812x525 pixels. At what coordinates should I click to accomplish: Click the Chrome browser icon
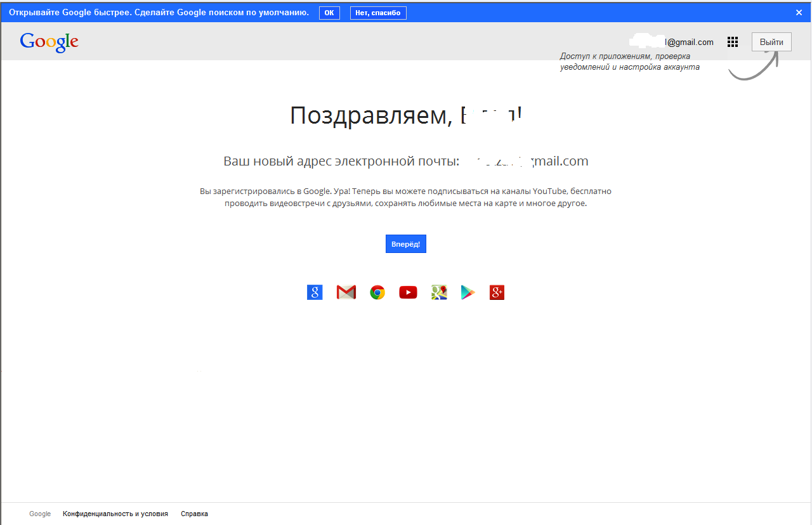377,292
